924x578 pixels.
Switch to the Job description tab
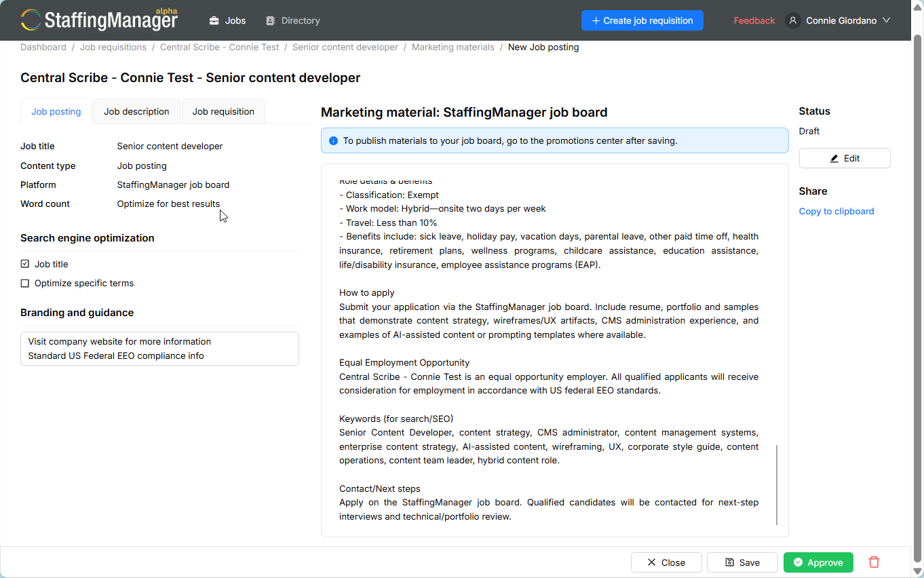pyautogui.click(x=136, y=111)
